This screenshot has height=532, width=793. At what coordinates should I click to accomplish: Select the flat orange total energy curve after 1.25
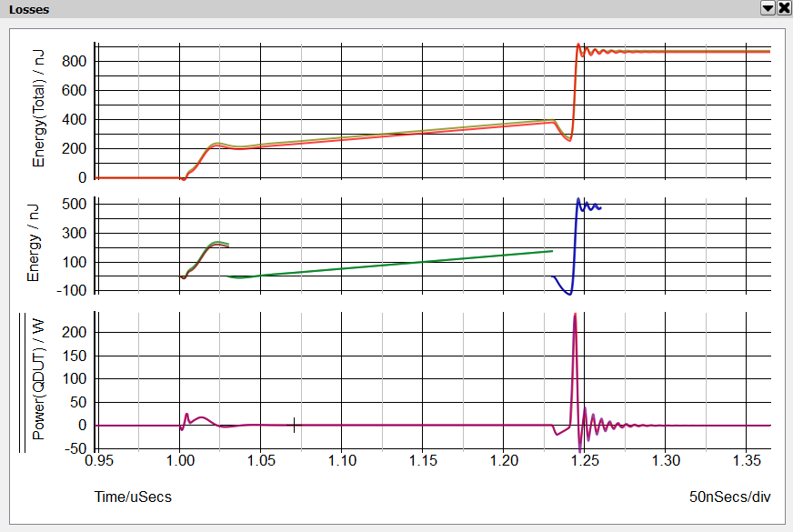tap(691, 52)
